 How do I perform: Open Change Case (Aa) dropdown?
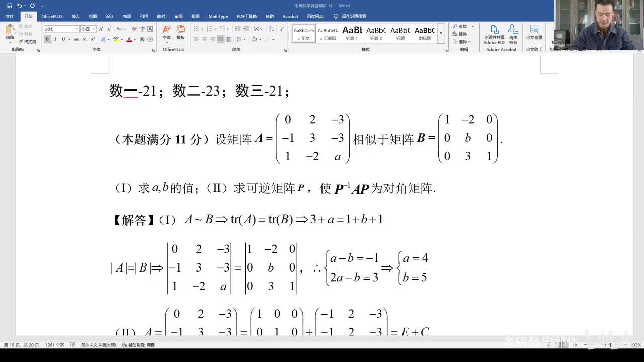click(x=121, y=29)
